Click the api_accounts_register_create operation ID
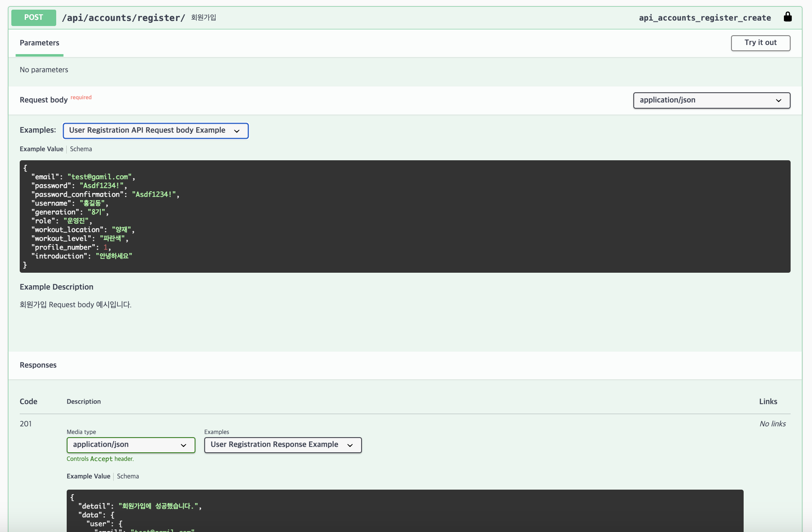 click(705, 18)
